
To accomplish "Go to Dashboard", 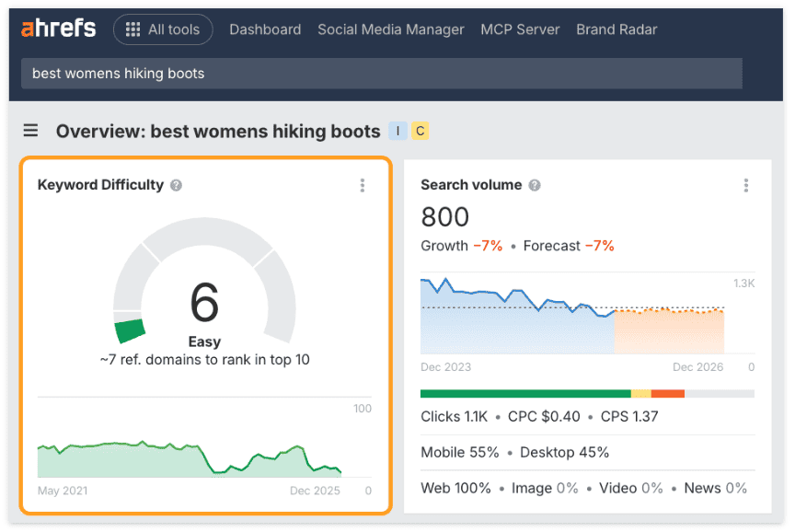I will tap(265, 29).
